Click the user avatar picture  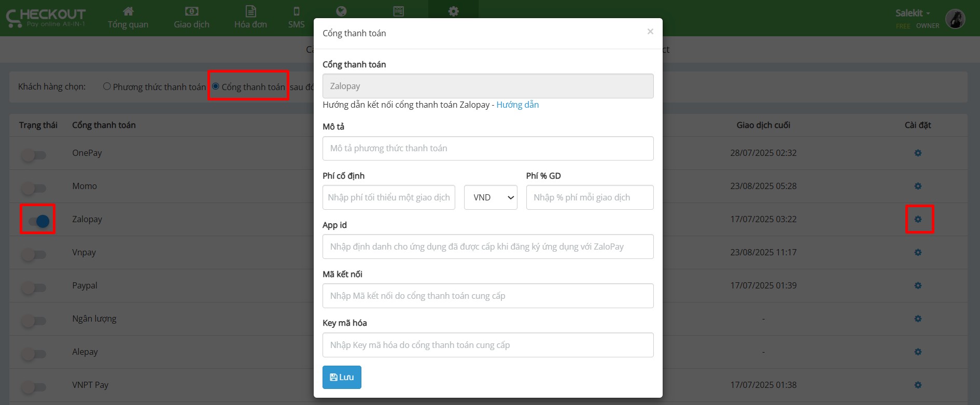point(955,19)
